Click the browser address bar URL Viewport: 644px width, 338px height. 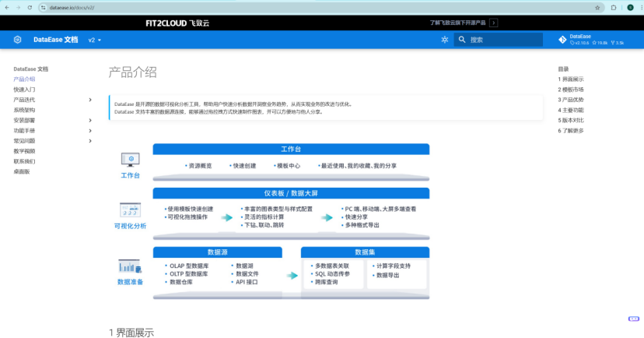[72, 8]
